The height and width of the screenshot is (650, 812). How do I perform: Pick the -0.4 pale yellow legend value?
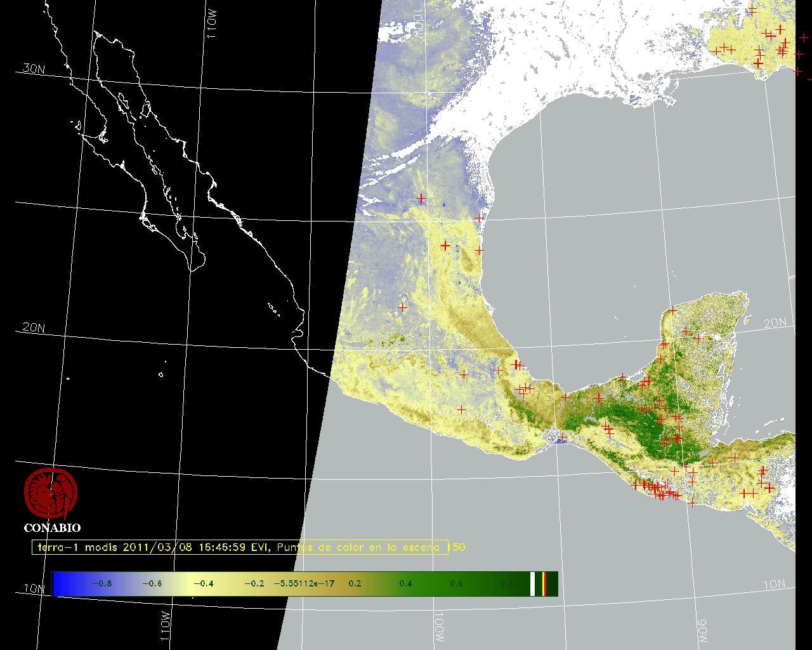(x=203, y=583)
